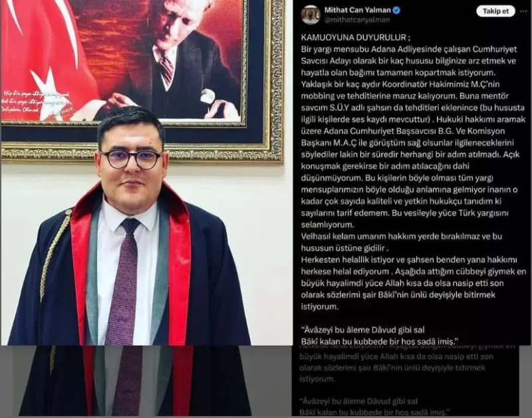Click the closing Bâkî couplet starting "Âvâzeyi"
The image size is (532, 418).
[380, 335]
